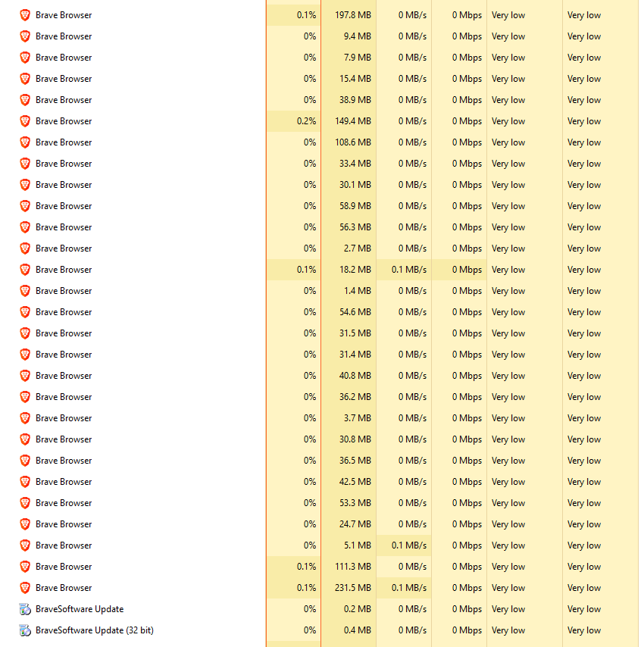
Task: Click 0.1 MB/s disk value in the 231.5 MB row
Action: 409,588
